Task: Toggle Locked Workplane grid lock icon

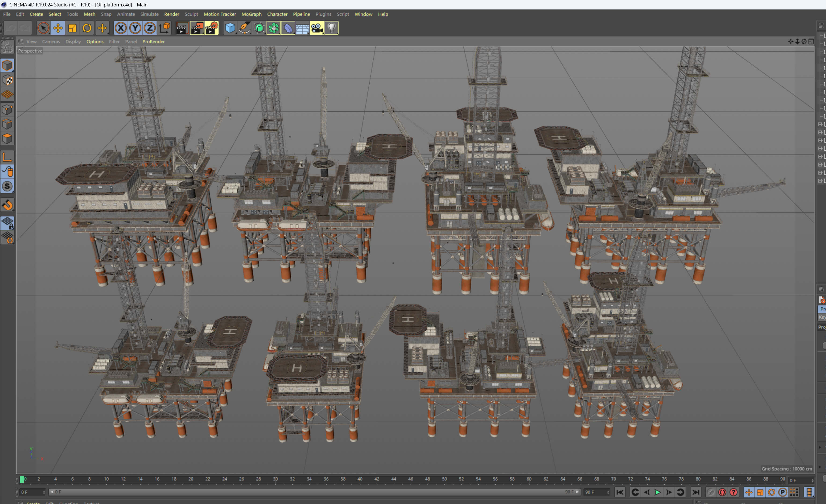Action: point(7,223)
